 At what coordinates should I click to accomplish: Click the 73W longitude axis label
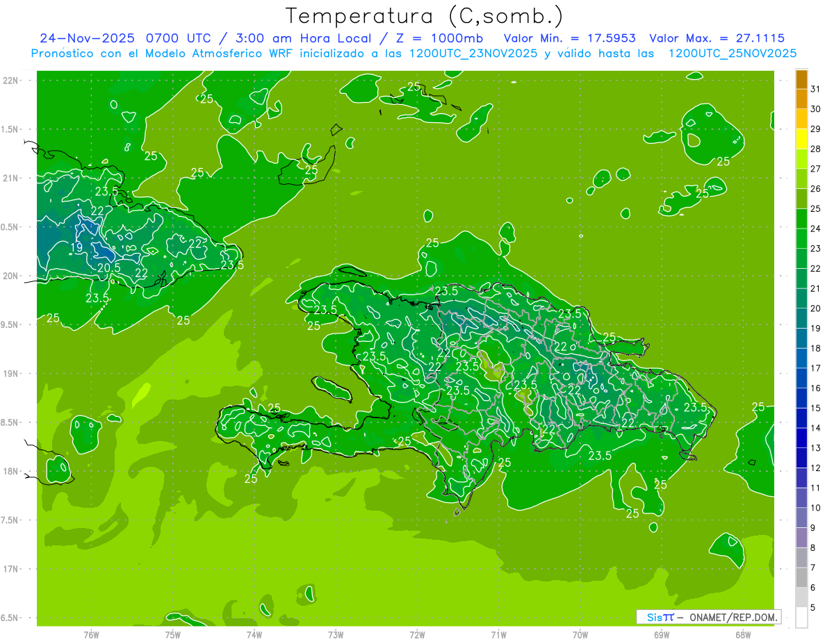coord(336,635)
